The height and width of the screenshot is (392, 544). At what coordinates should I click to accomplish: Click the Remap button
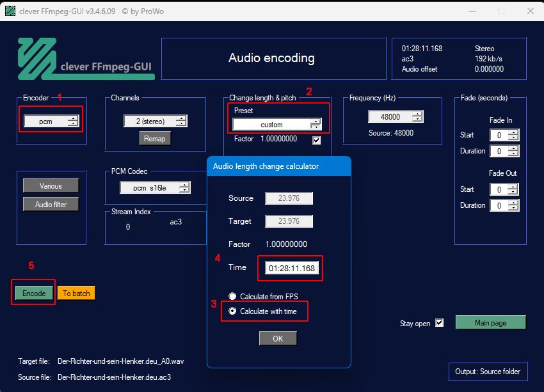(155, 139)
